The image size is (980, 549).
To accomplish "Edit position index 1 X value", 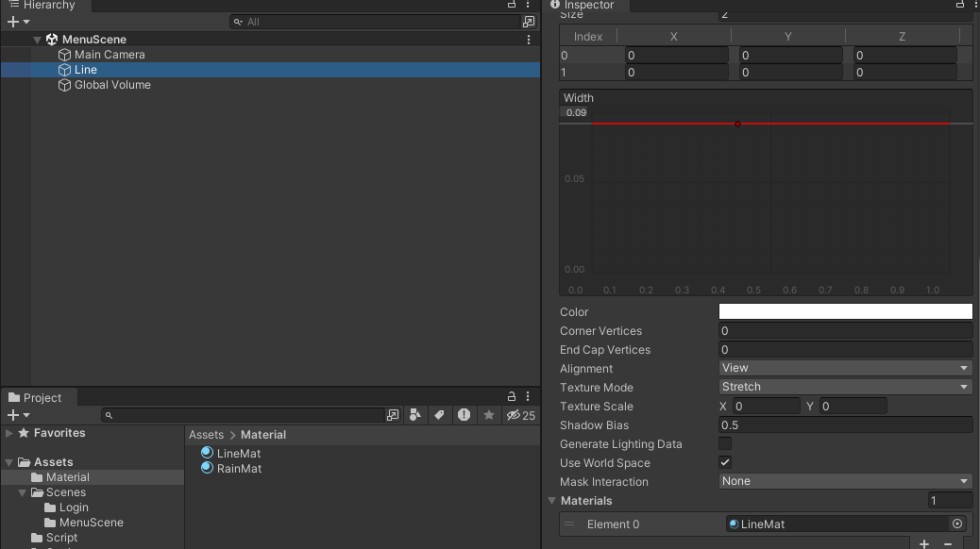I will tap(676, 73).
